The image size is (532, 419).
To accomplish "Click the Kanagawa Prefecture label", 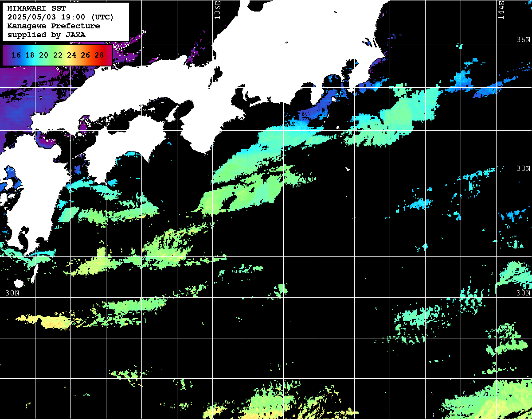I will pyautogui.click(x=54, y=26).
